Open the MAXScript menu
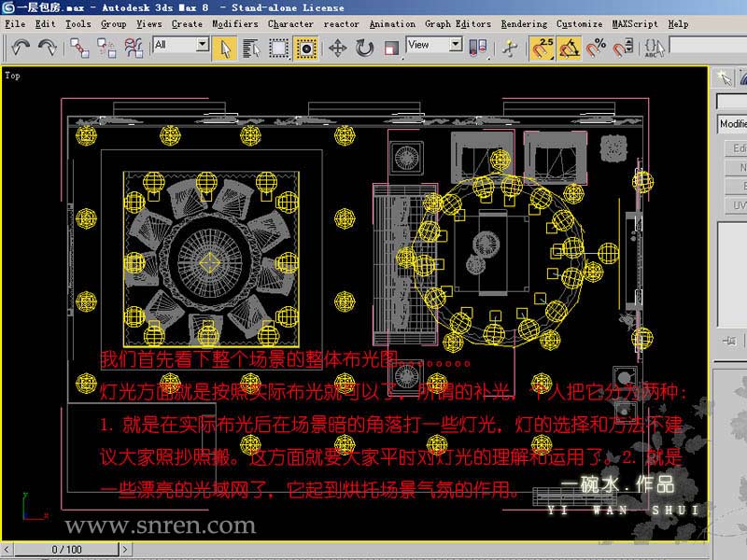Image resolution: width=747 pixels, height=560 pixels. click(635, 24)
